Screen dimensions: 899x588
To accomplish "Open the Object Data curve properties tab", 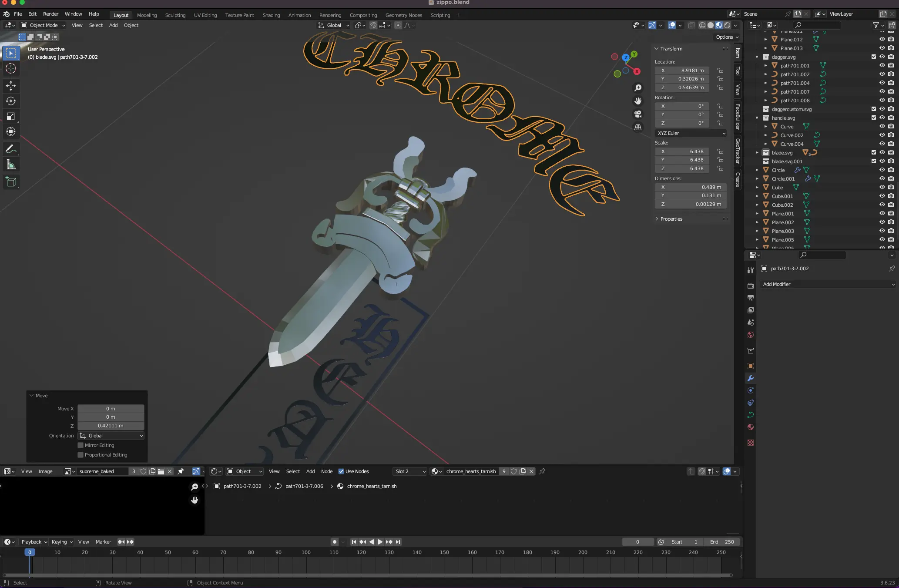I will [751, 415].
